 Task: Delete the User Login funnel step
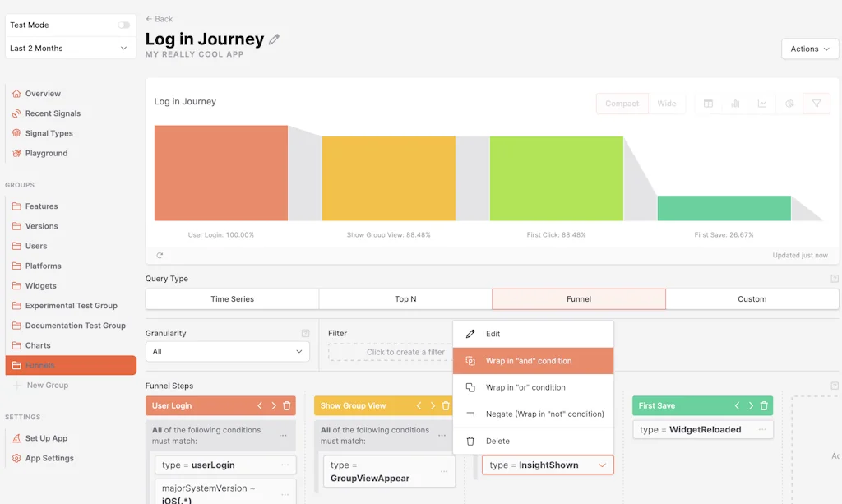point(287,405)
